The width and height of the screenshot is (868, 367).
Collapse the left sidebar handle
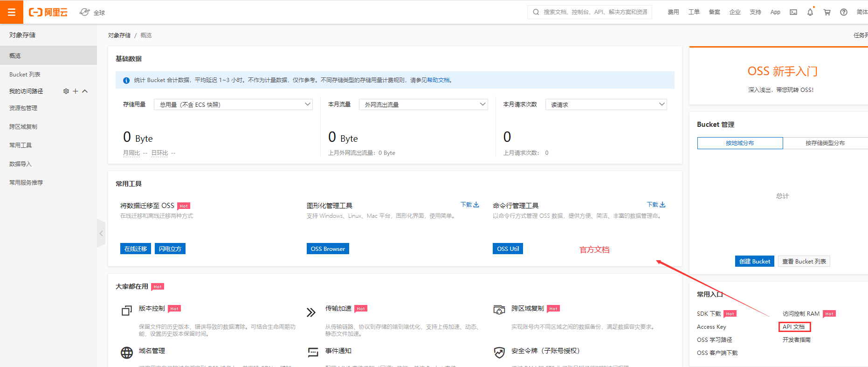101,233
